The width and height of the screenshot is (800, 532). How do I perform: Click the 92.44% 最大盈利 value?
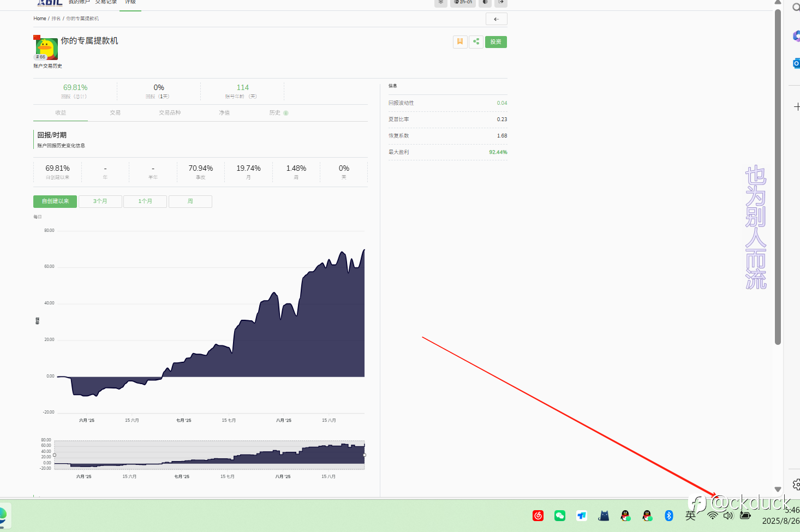click(x=498, y=152)
